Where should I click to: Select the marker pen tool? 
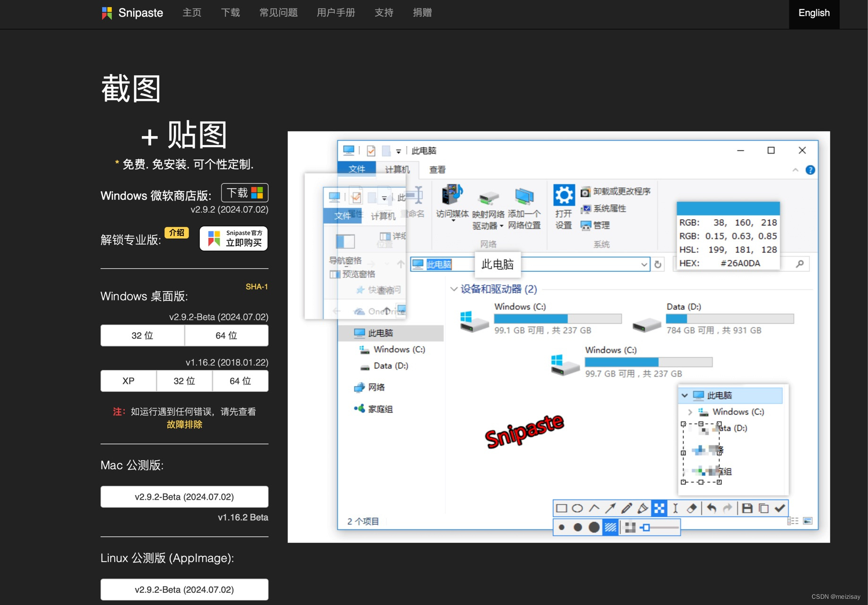(x=643, y=508)
